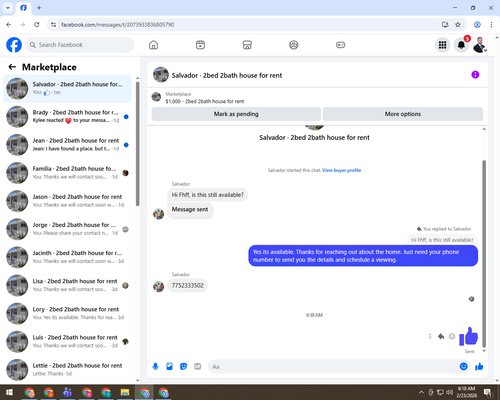This screenshot has width=500, height=400.
Task: Click the Mark as pending button
Action: [x=236, y=114]
